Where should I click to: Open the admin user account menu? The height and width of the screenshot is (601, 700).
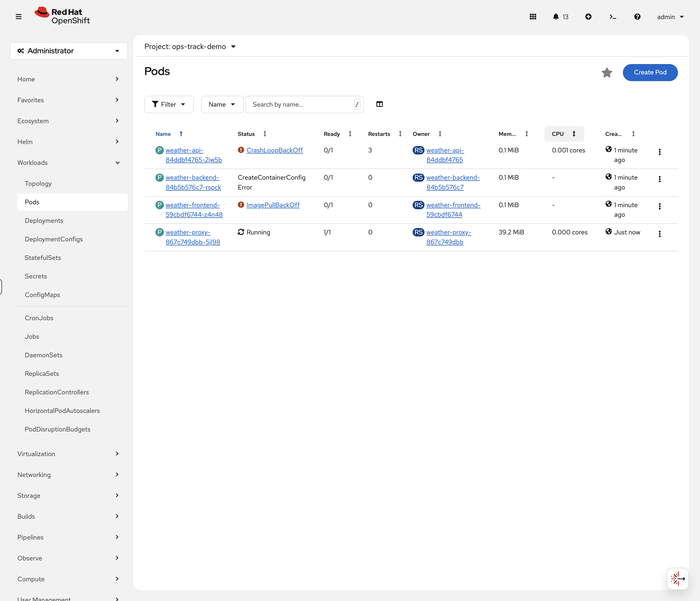[670, 17]
